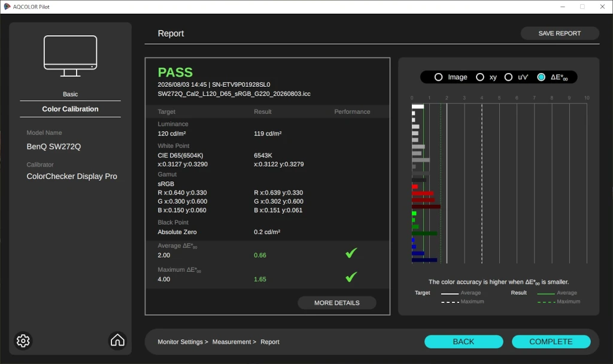613x364 pixels.
Task: Save the calibration report
Action: click(560, 34)
